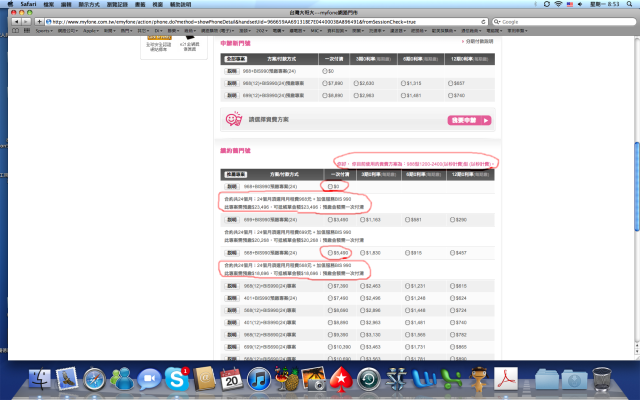Expand 說明 details for the $10,390 row
Image resolution: width=640 pixels, height=400 pixels.
[x=232, y=347]
